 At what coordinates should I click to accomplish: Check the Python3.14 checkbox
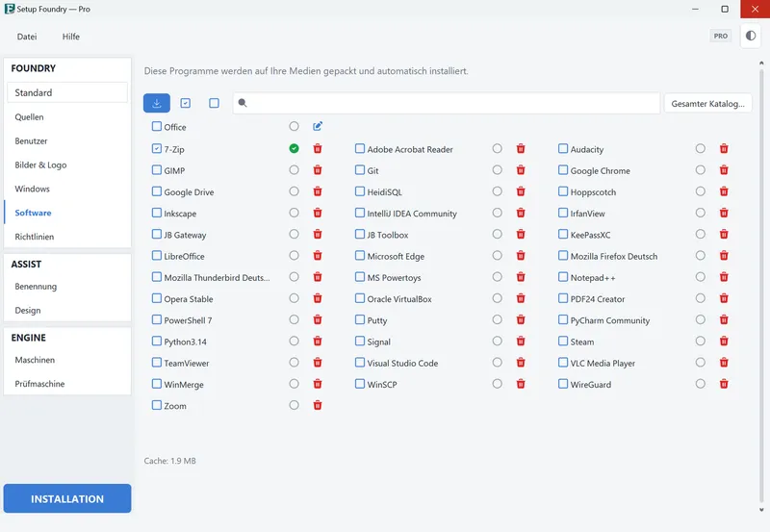157,341
